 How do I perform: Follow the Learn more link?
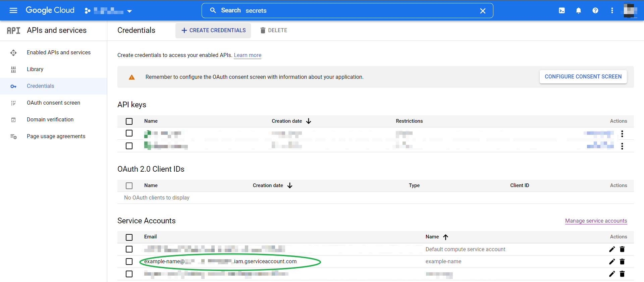[248, 55]
